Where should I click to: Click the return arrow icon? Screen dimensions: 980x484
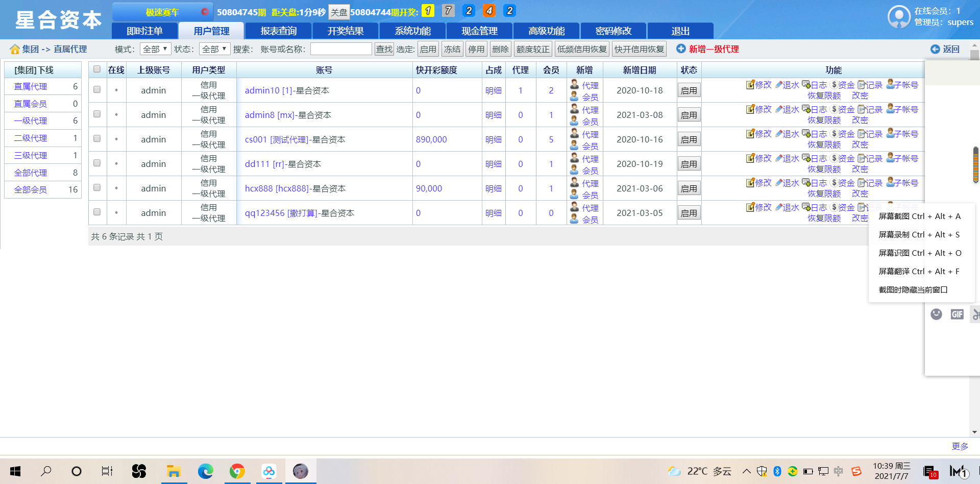click(935, 49)
